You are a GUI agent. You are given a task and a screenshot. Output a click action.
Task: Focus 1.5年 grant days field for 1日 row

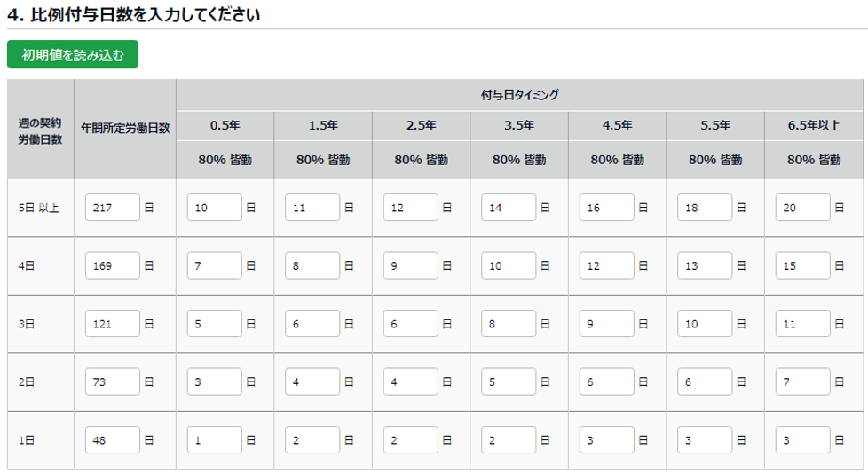(x=312, y=440)
